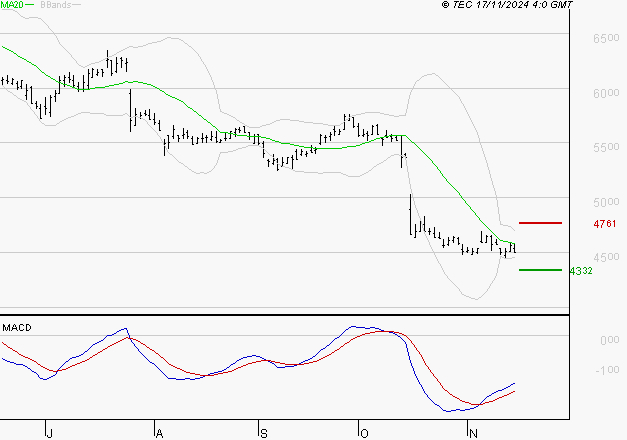The image size is (627, 440).
Task: Click the N month axis label
Action: [473, 434]
